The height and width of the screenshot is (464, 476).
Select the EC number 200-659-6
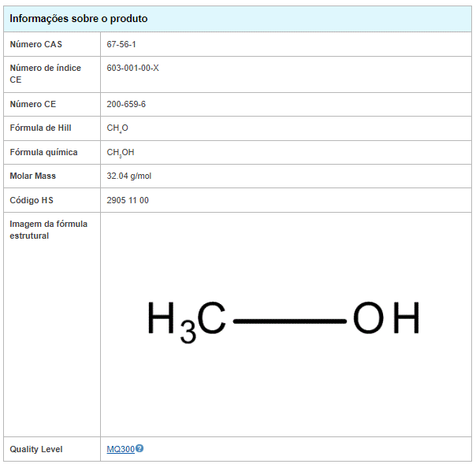pos(126,104)
